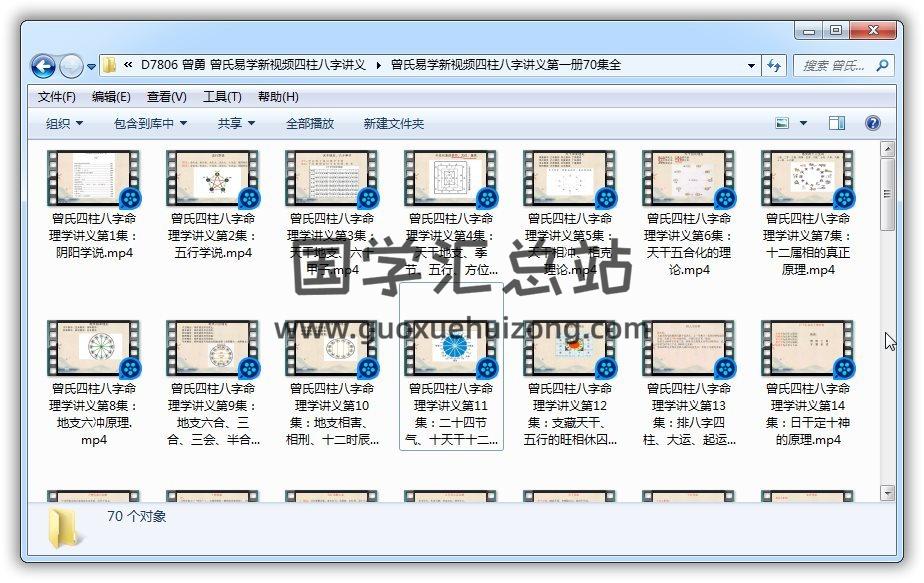Image resolution: width=924 pixels, height=583 pixels.
Task: Click the blue help question mark icon
Action: (x=873, y=123)
